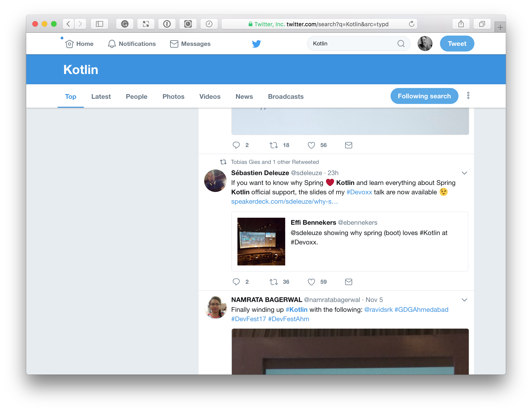The width and height of the screenshot is (532, 412).
Task: Toggle the Following search button
Action: 424,96
